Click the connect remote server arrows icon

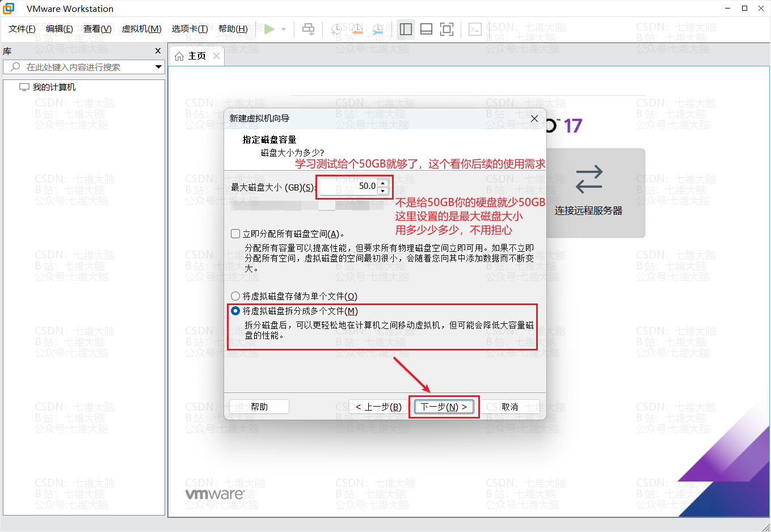coord(589,179)
